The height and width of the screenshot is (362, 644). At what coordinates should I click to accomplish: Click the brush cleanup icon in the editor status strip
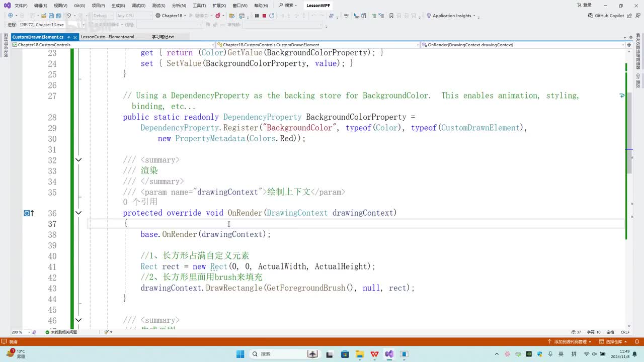[107, 332]
